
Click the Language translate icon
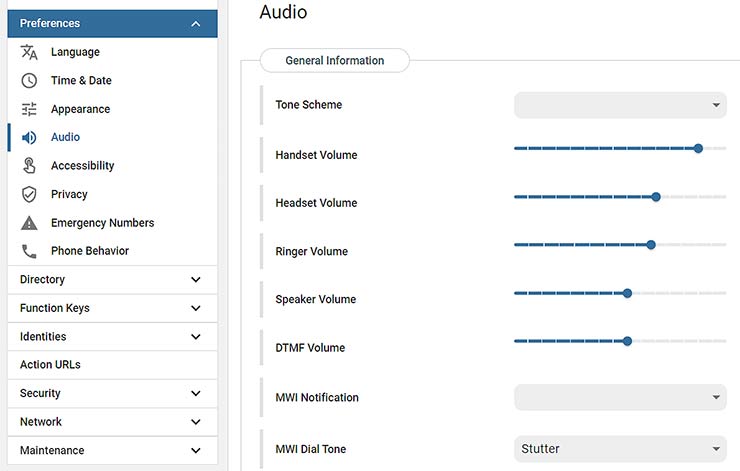coord(29,52)
